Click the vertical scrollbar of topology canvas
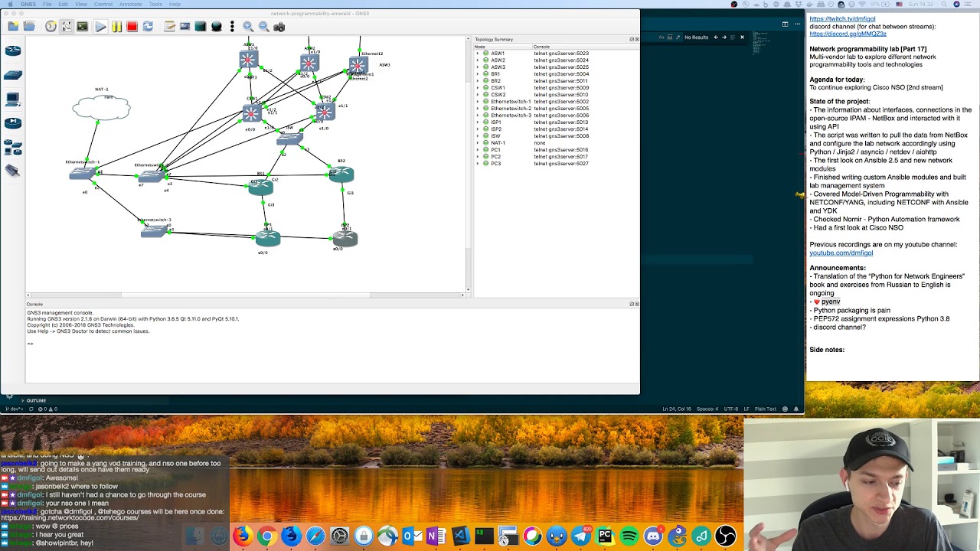 pos(467,163)
